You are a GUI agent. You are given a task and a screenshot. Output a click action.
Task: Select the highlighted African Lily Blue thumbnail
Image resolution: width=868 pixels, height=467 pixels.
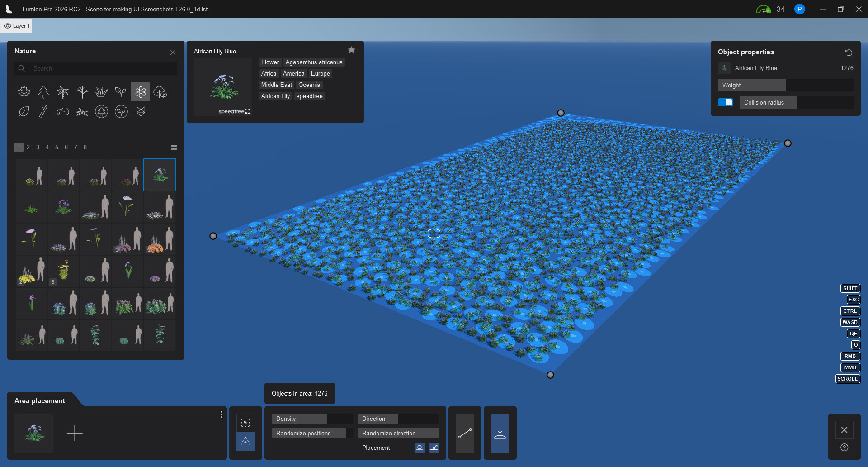[x=160, y=175]
